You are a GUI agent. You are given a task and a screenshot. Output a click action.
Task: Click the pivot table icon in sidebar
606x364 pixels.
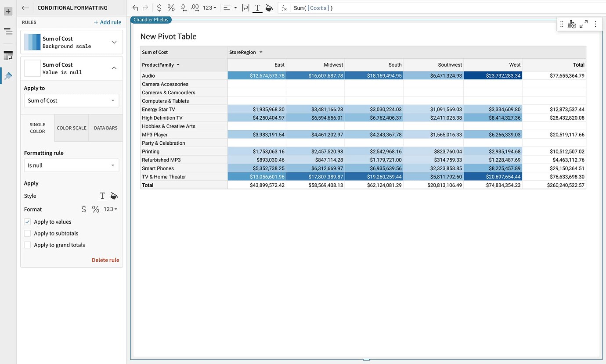point(8,54)
